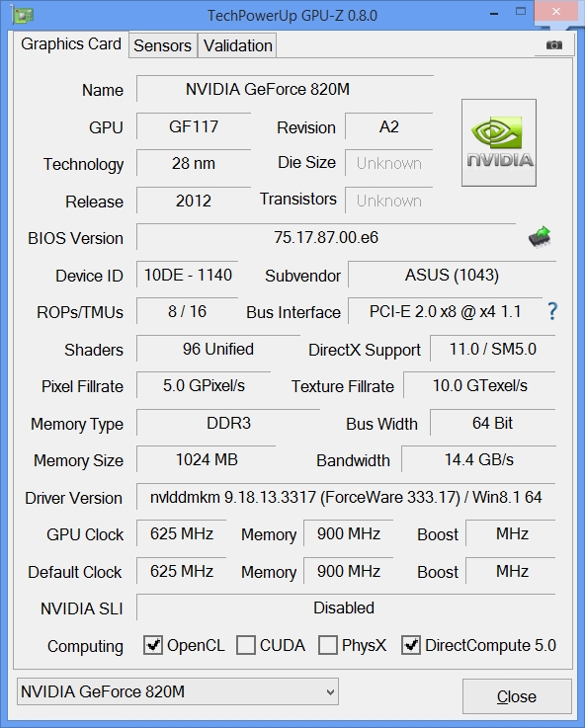Click the Device ID 10DE - 1140 field
This screenshot has width=585, height=728.
pyautogui.click(x=188, y=275)
